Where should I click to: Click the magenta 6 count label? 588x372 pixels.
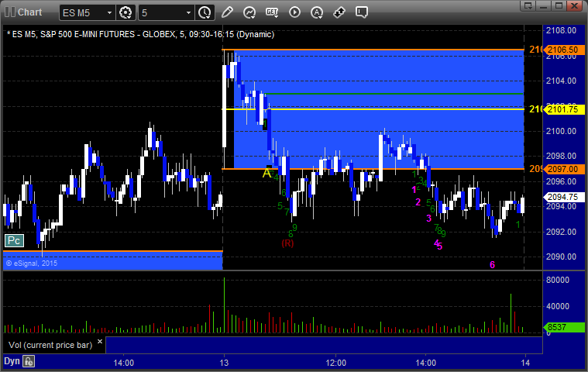pyautogui.click(x=493, y=265)
